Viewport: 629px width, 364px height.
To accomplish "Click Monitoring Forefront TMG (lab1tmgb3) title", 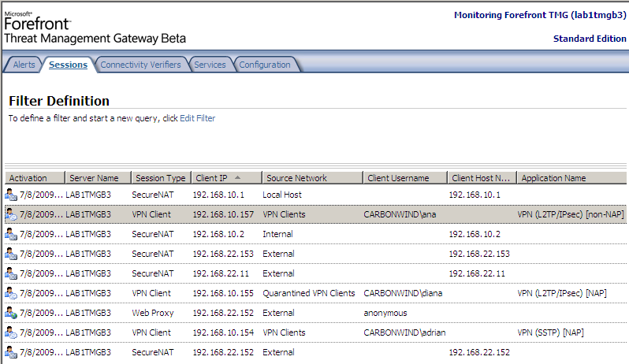I will 540,15.
